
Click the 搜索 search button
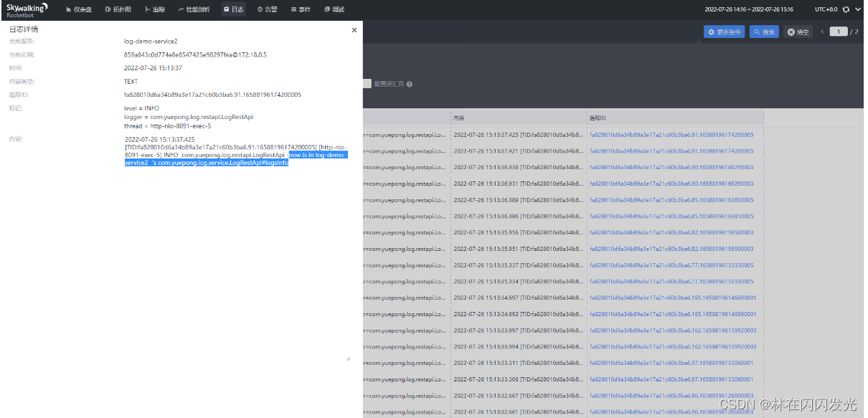click(x=764, y=32)
